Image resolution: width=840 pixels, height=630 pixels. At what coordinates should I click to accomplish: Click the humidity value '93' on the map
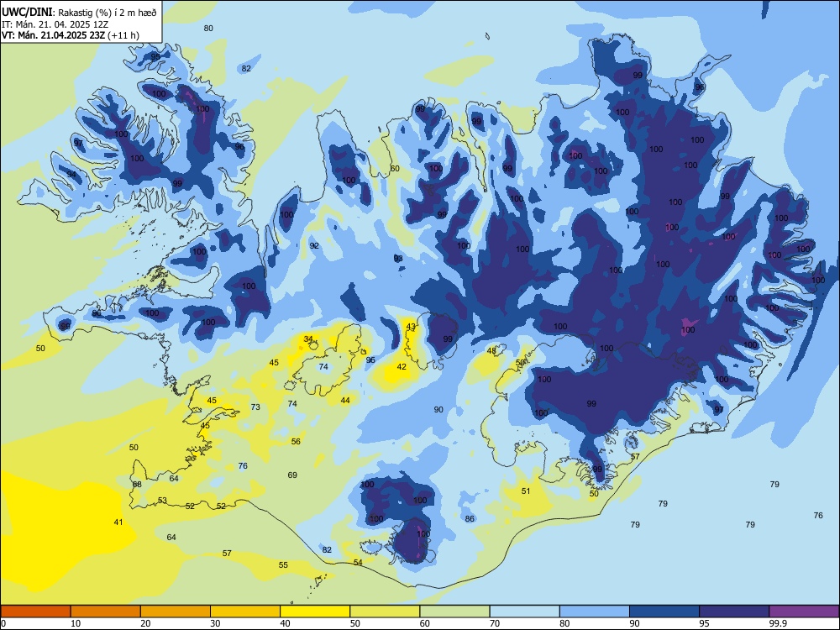point(398,258)
